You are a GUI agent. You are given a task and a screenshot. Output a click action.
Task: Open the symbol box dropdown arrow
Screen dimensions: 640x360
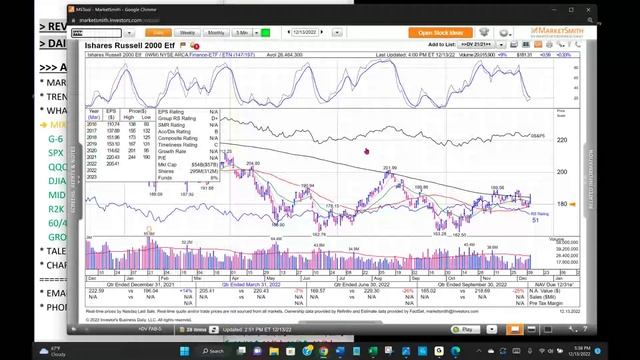tap(129, 33)
